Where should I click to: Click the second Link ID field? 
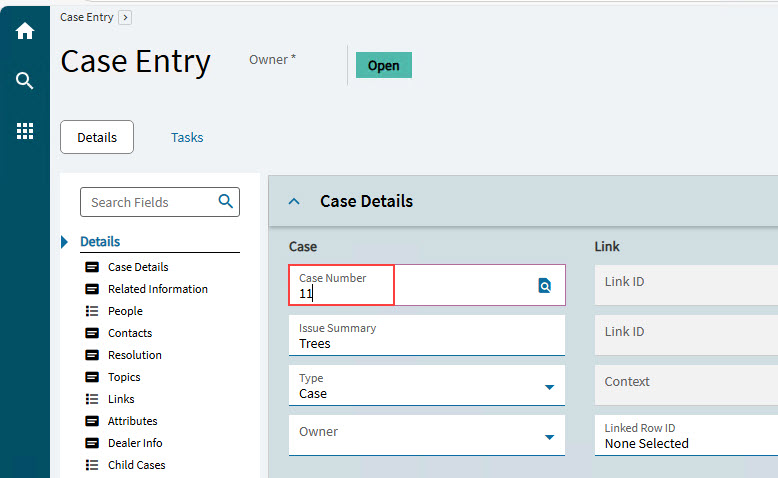pos(686,335)
